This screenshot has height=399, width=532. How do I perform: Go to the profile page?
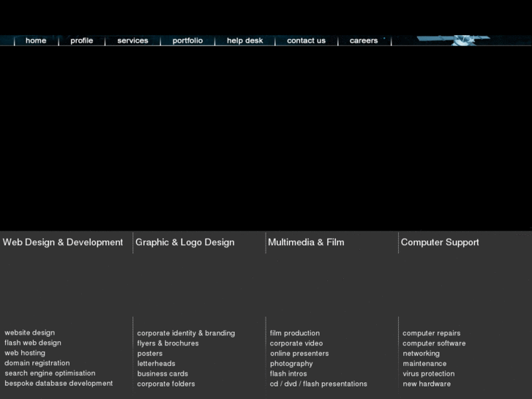pyautogui.click(x=81, y=41)
